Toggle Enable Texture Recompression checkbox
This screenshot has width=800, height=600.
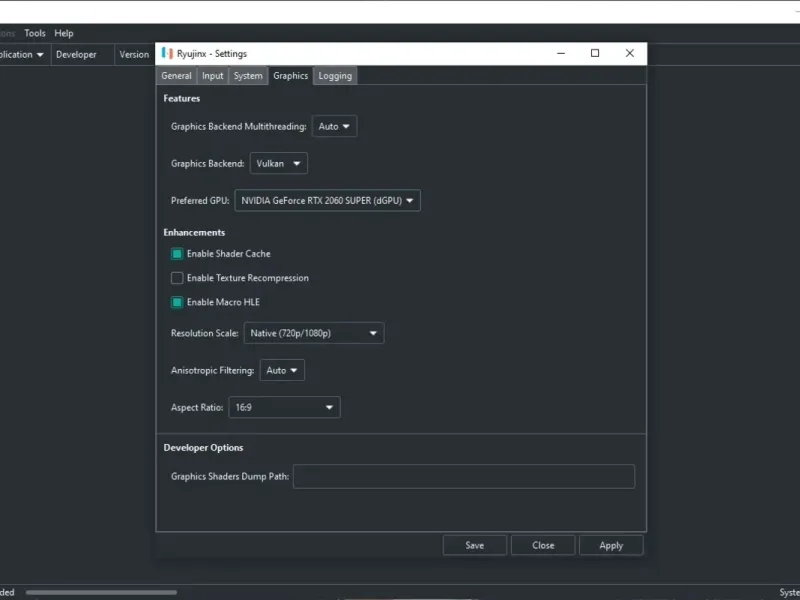pos(177,278)
